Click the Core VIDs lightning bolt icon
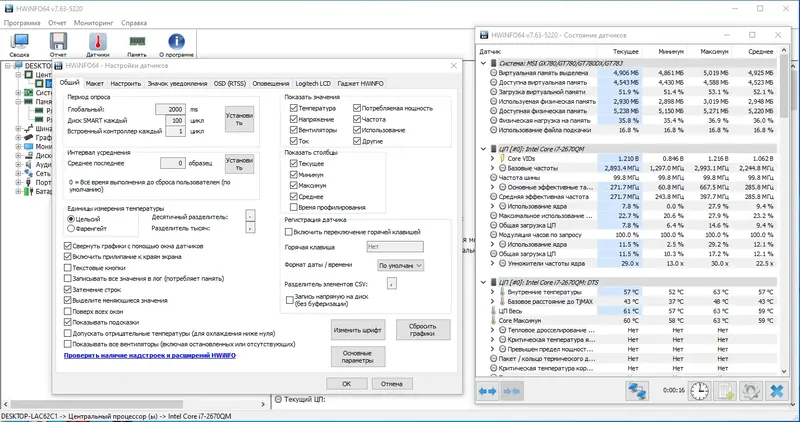 502,159
